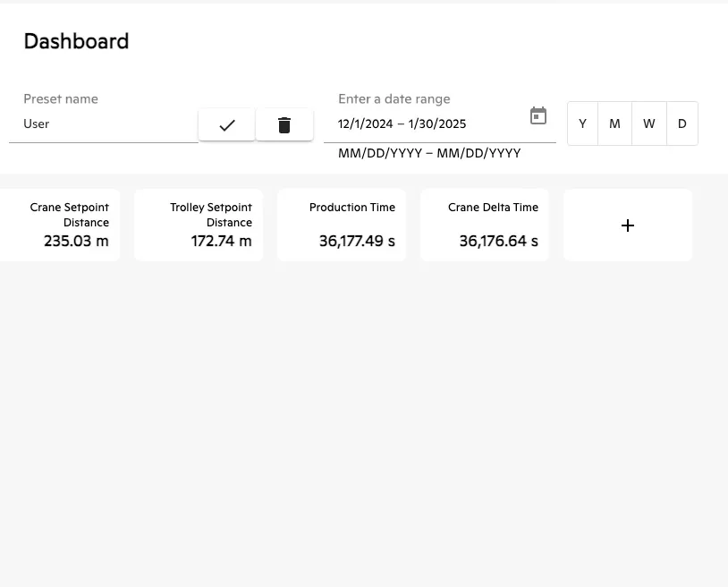The image size is (728, 587).
Task: Open the Production Time card
Action: point(342,225)
